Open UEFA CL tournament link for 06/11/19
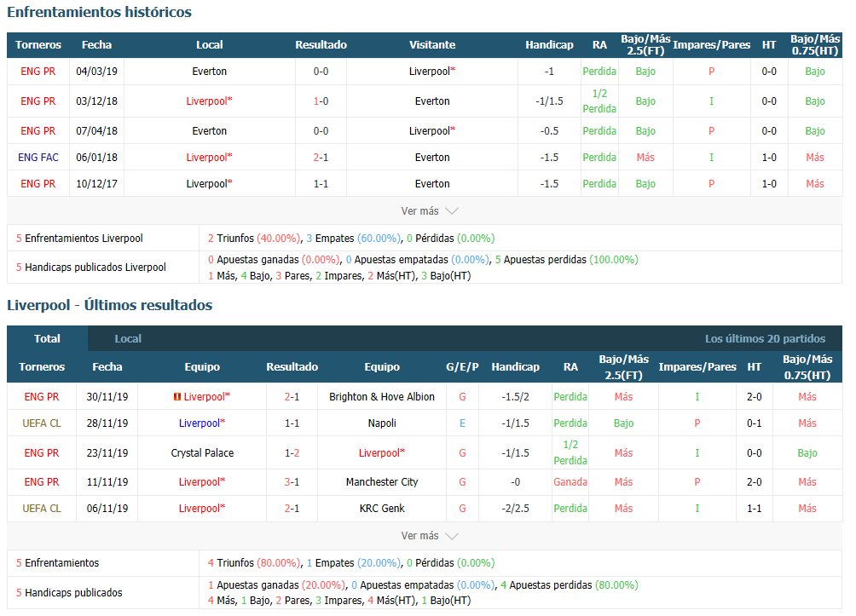 pyautogui.click(x=42, y=509)
